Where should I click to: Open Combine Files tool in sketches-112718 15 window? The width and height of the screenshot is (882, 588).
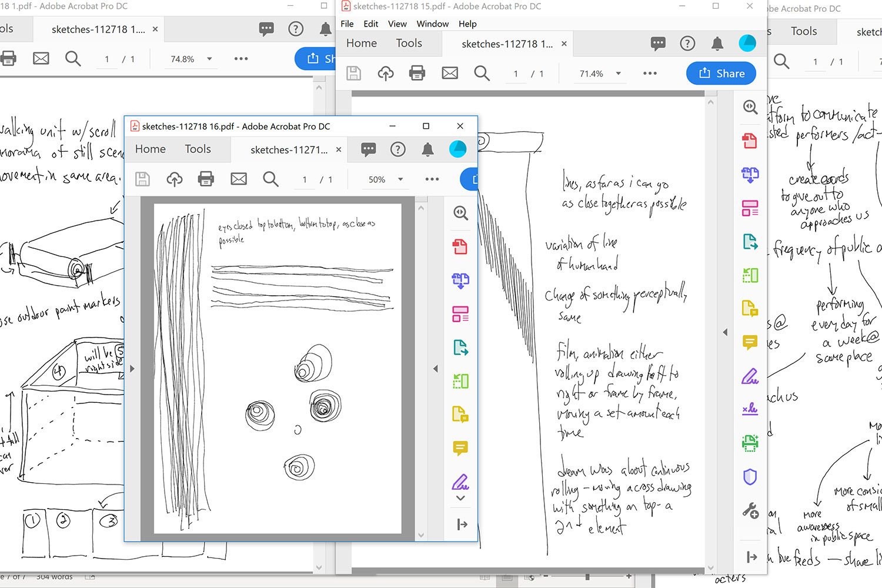click(750, 174)
